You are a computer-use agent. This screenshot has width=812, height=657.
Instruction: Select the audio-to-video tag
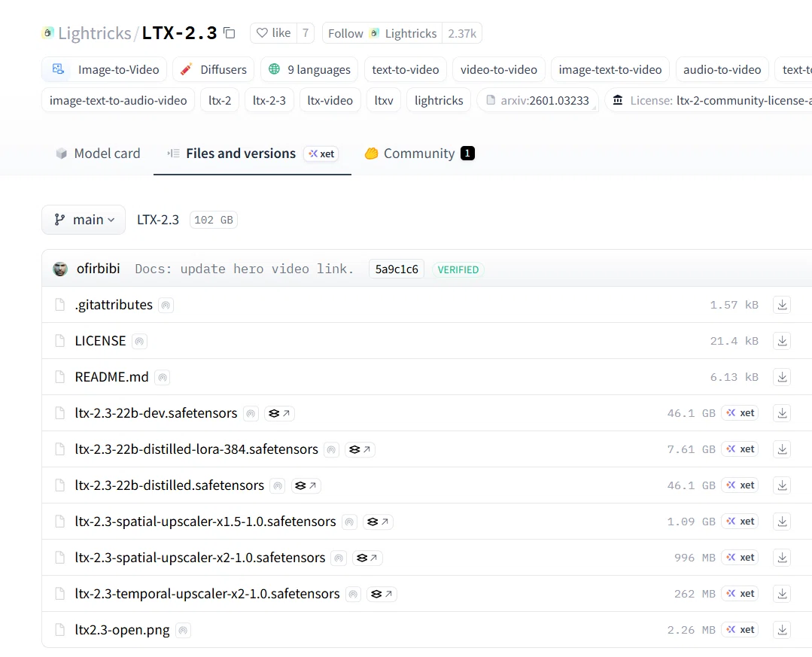pos(722,69)
